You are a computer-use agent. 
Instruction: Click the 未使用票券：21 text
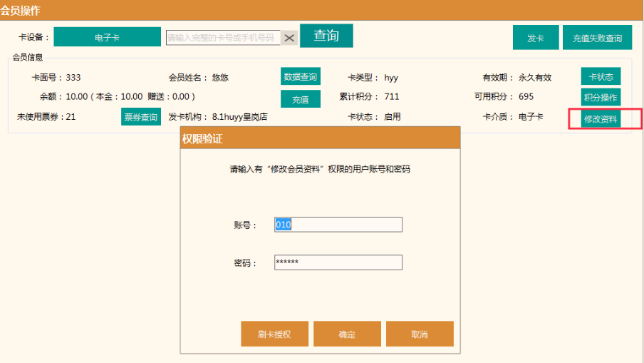tap(46, 117)
